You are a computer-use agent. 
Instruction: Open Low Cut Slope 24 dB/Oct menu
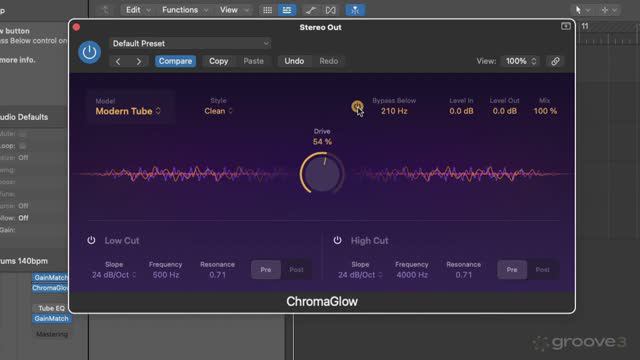click(x=114, y=275)
